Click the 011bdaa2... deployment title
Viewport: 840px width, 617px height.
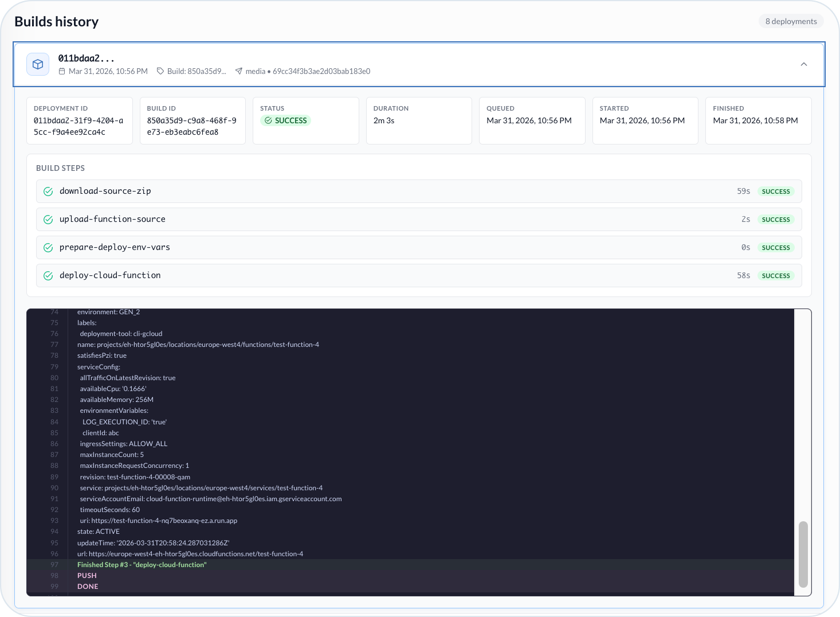[87, 58]
